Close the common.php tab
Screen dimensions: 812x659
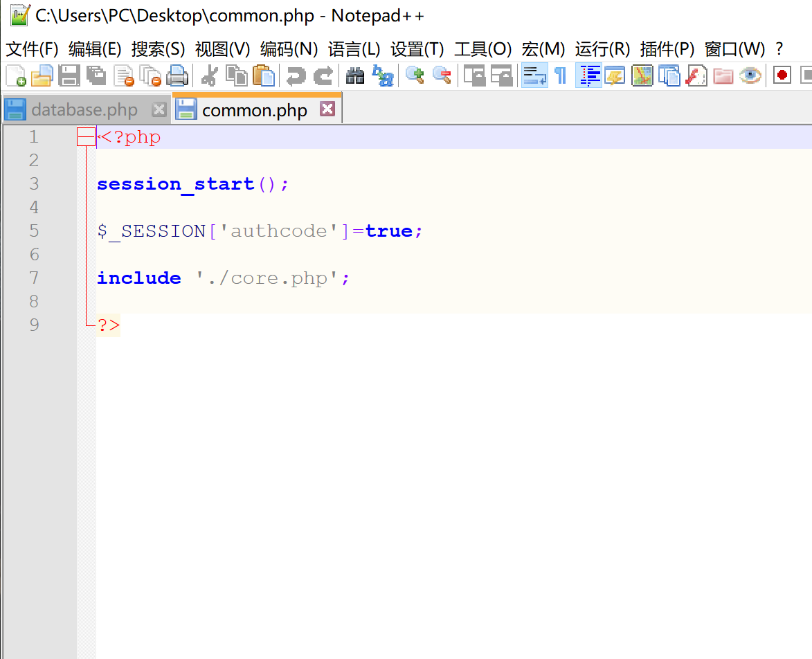[327, 109]
